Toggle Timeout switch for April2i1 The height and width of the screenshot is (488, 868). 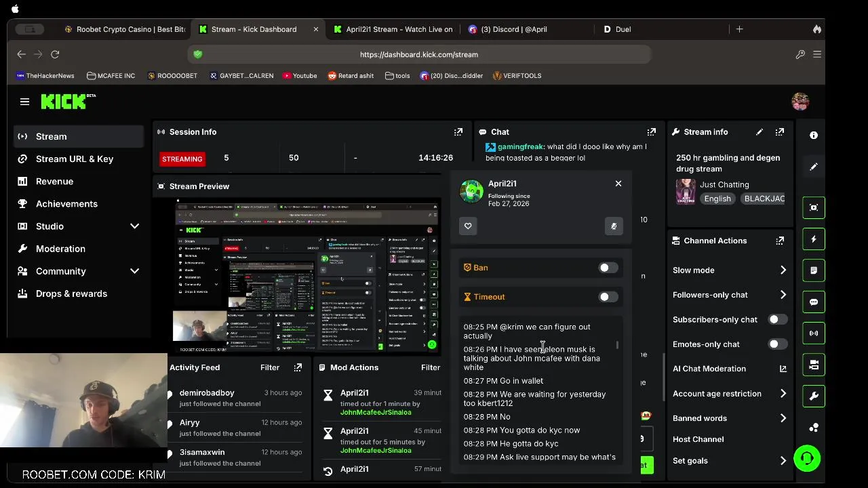pos(608,297)
